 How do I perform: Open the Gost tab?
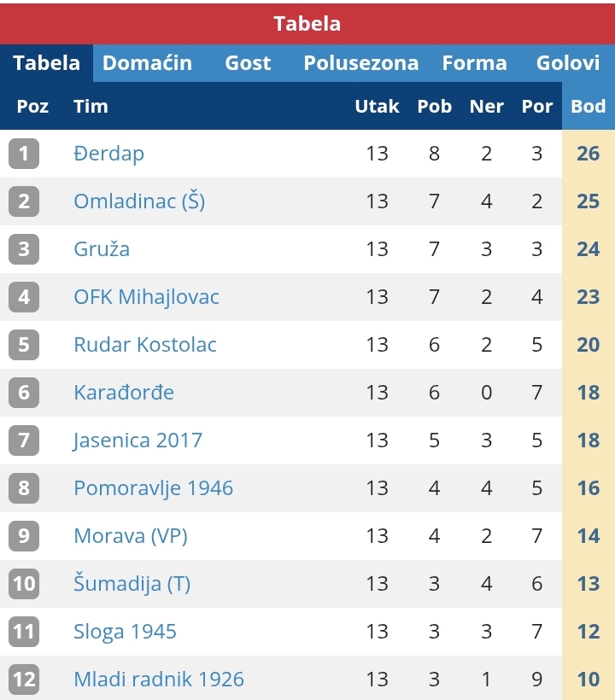pos(248,63)
